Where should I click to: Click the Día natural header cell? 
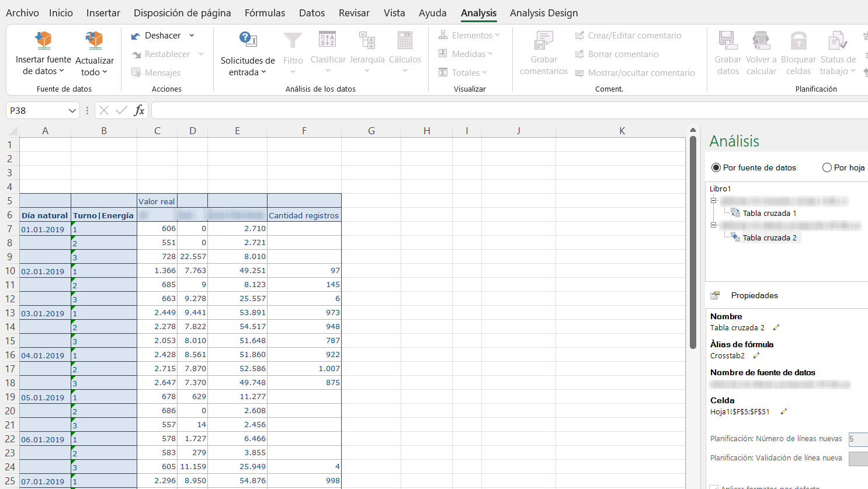tap(45, 215)
